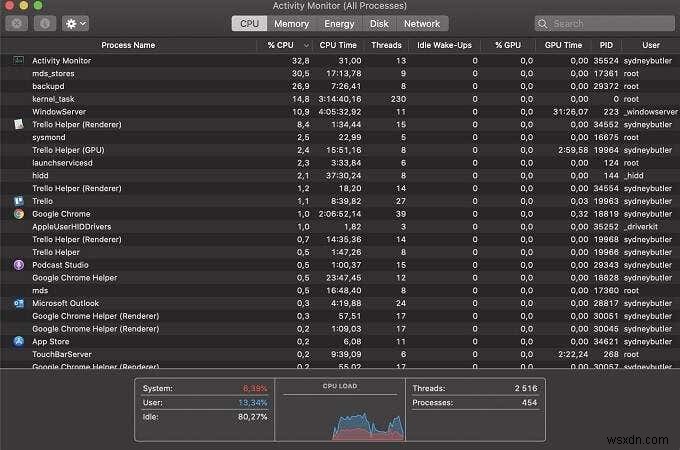Switch to the Disk tab
The image size is (680, 450).
coord(379,24)
